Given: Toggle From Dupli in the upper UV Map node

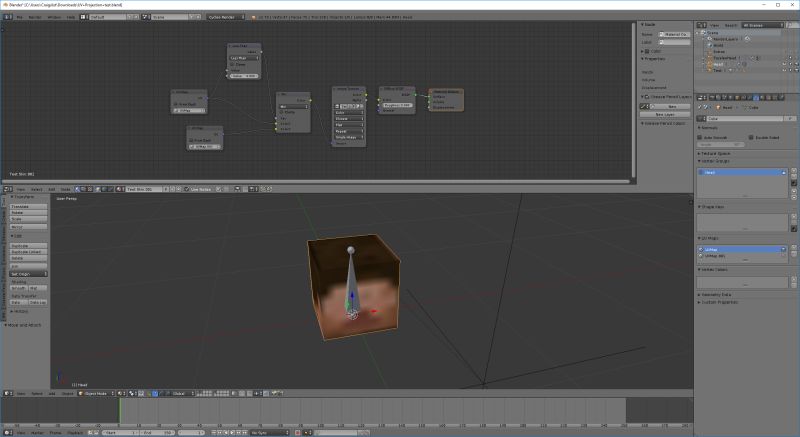Looking at the screenshot, I should tap(176, 104).
